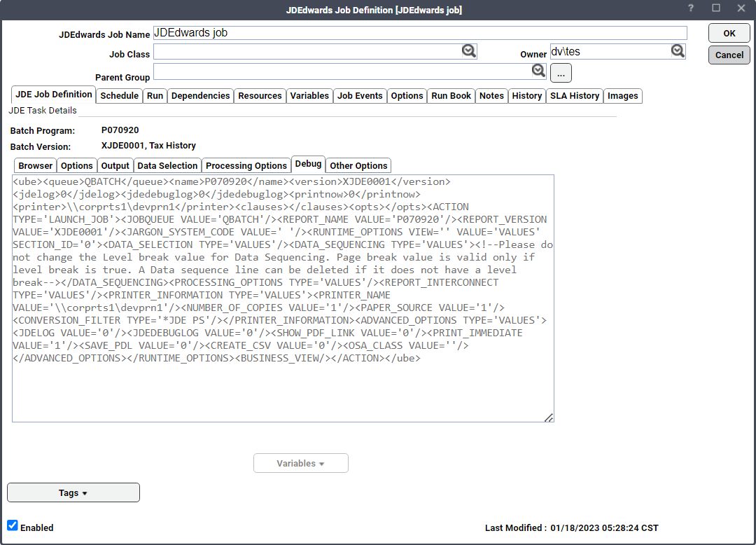The image size is (756, 545).
Task: Click the Job Class lookup magnifier icon
Action: pyautogui.click(x=468, y=50)
